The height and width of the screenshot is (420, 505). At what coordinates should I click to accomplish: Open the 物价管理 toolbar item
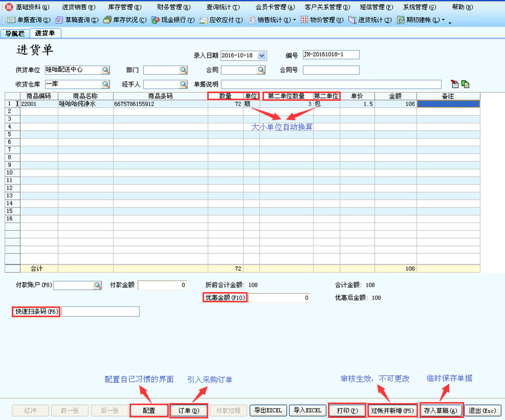(322, 20)
